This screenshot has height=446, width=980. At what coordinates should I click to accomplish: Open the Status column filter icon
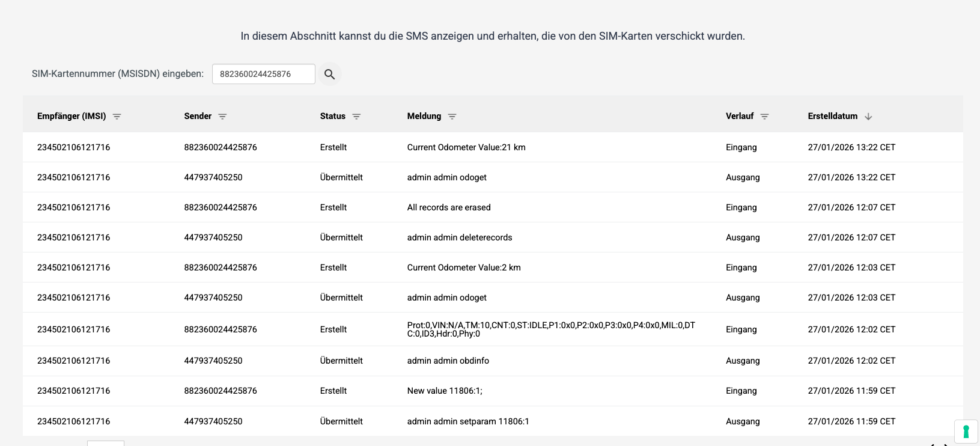coord(356,117)
